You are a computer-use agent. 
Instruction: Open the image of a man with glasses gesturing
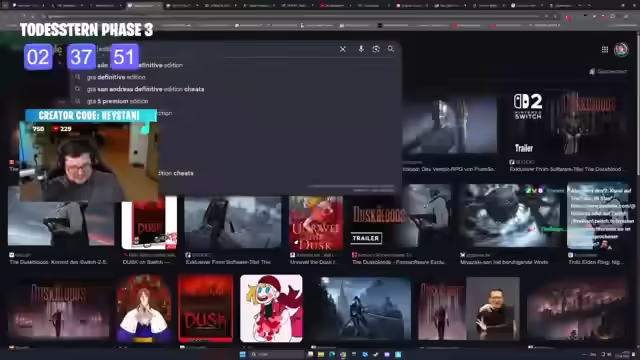(493, 309)
